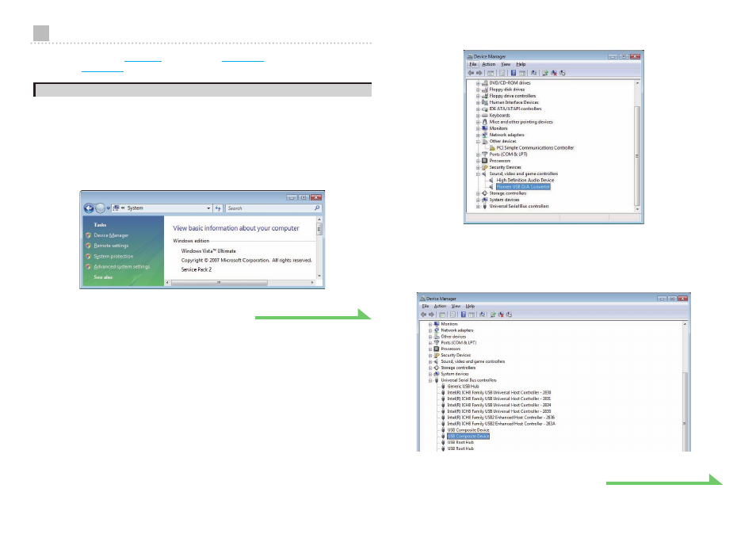Image resolution: width=756 pixels, height=534 pixels.
Task: Select the highlighted USB Composite Device entry
Action: 468,437
